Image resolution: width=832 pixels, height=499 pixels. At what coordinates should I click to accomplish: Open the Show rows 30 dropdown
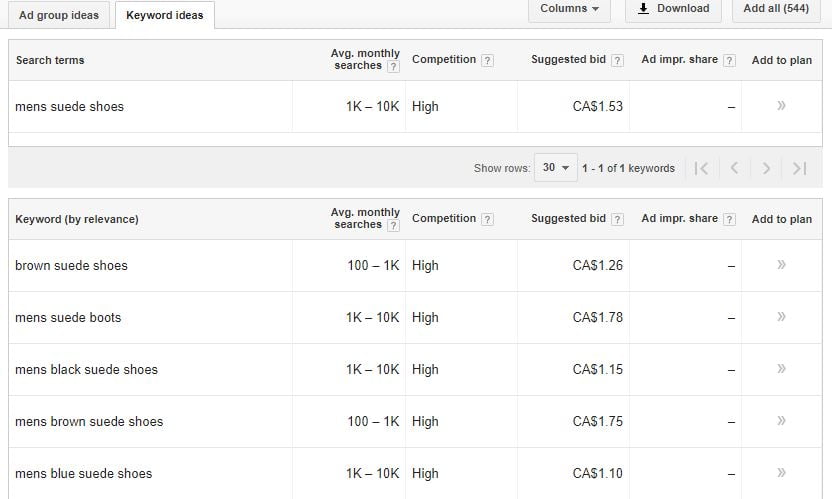coord(556,168)
